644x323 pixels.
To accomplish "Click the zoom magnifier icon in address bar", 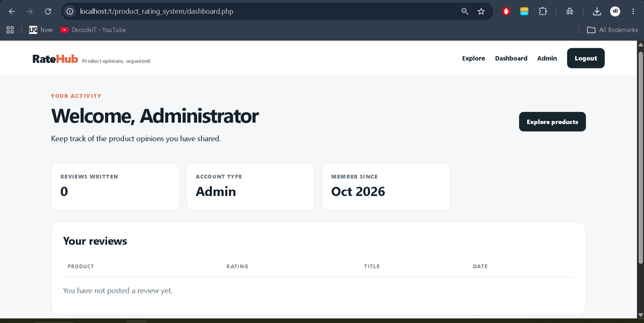I will click(465, 11).
